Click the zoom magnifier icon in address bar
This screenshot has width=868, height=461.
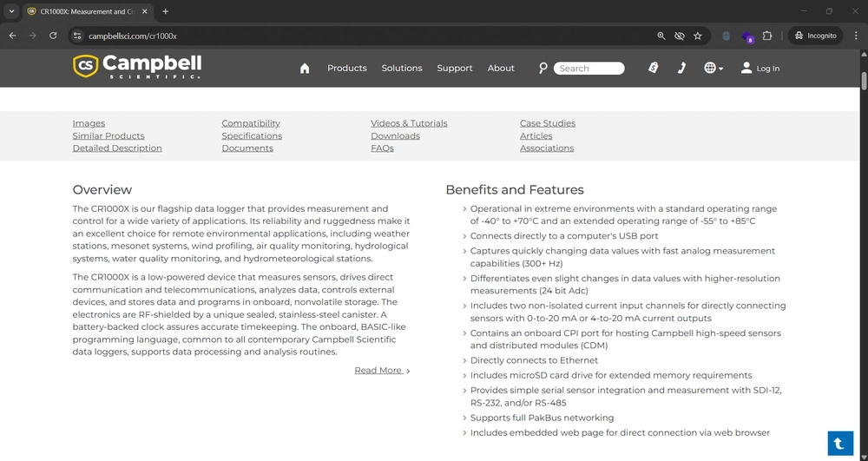coord(661,36)
